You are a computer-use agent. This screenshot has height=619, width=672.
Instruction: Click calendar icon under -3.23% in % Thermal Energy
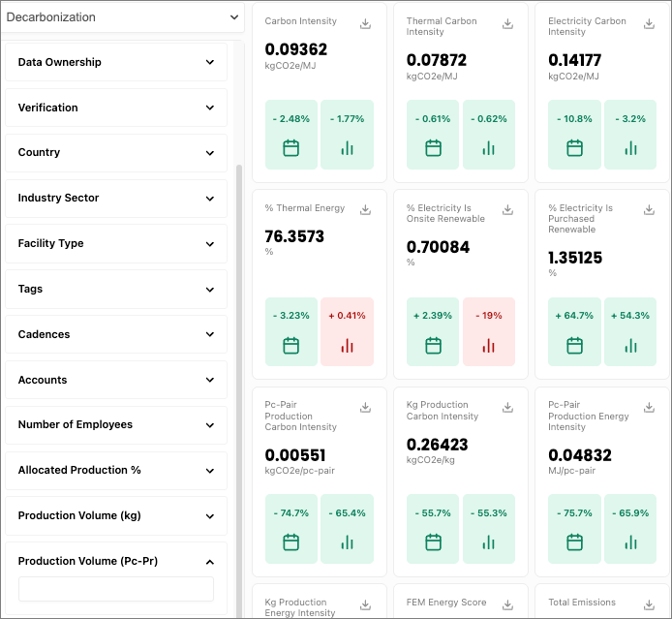tap(291, 346)
